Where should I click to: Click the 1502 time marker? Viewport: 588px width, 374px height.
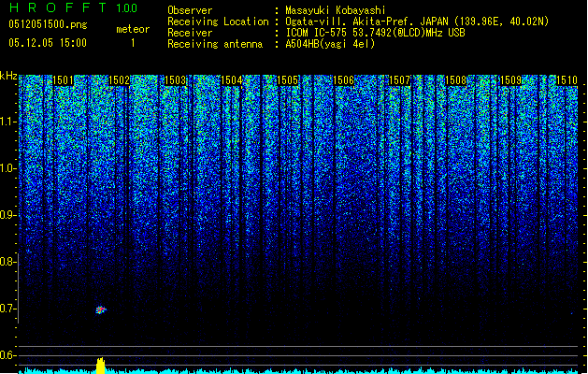[x=119, y=80]
